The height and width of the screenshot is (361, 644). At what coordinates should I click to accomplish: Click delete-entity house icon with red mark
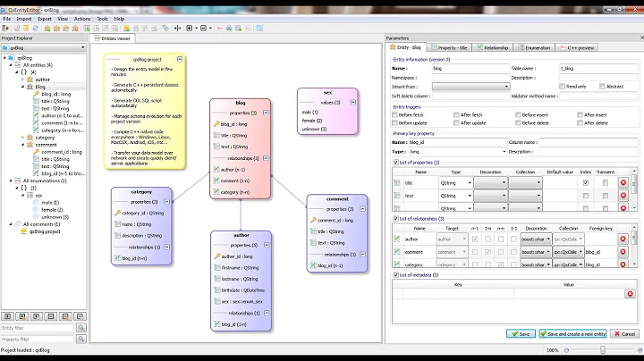click(x=75, y=29)
